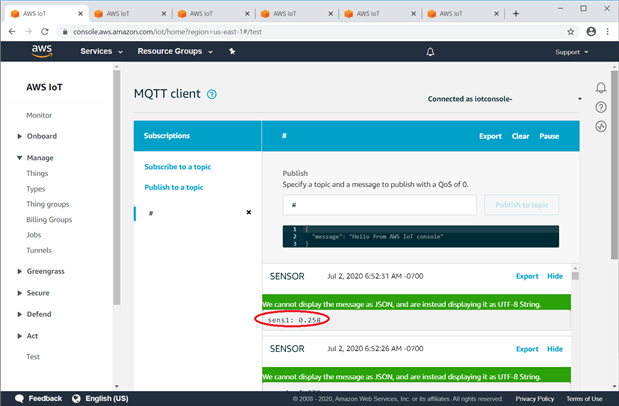Open the right-side activity monitor icon
619x406 pixels.
click(x=601, y=126)
